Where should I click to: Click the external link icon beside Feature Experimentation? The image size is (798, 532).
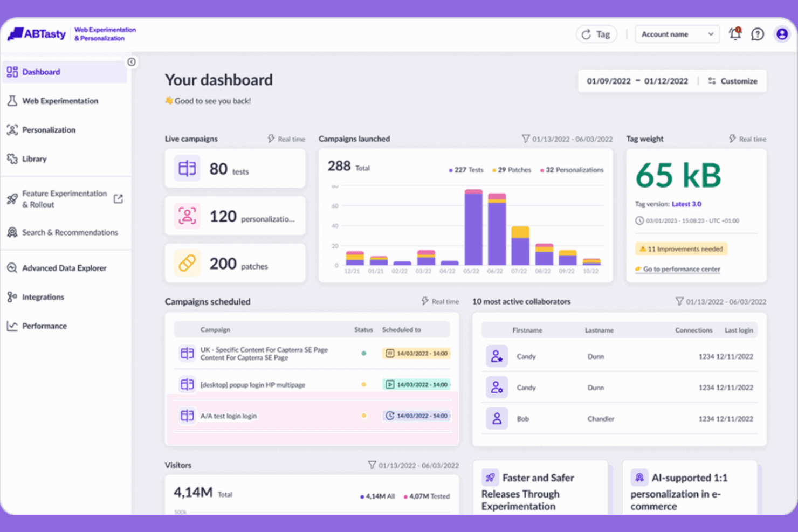118,199
